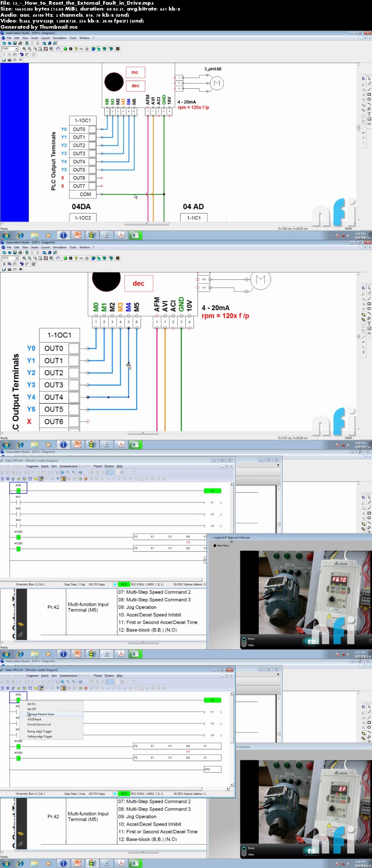Screen dimensions: 372x868
Task: Click the WPLSoft step number spinner, third frame
Action: [x=117, y=472]
